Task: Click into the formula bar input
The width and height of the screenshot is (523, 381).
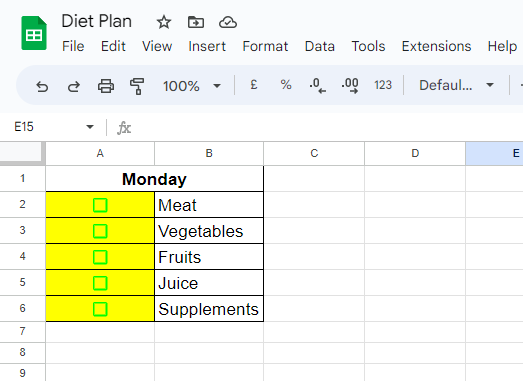Action: pyautogui.click(x=327, y=127)
